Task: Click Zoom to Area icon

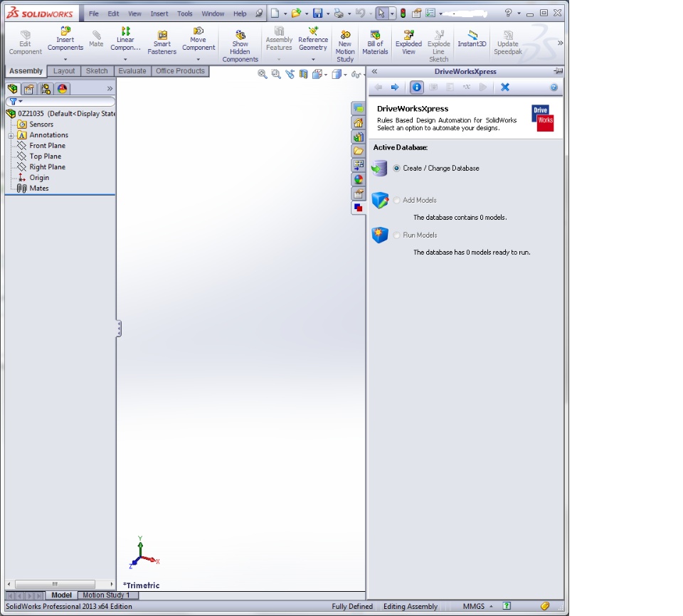Action: click(276, 74)
